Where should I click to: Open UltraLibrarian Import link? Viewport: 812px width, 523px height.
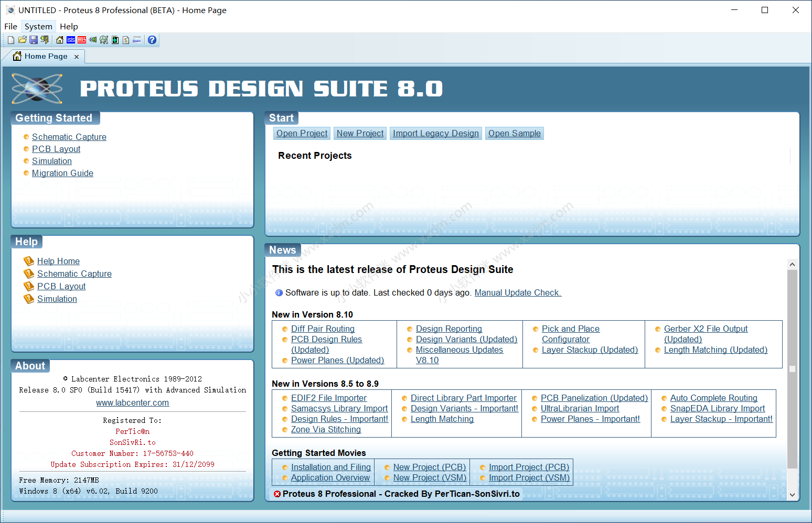580,408
